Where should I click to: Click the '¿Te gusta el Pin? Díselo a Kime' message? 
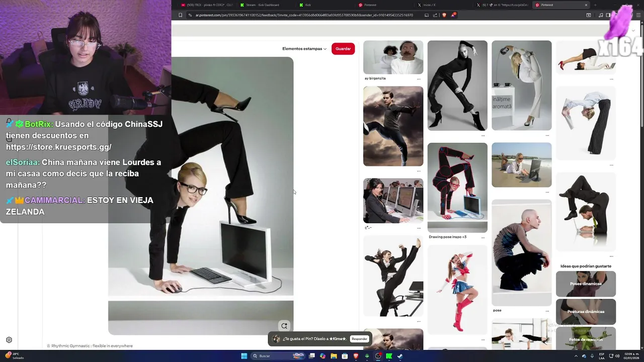(x=315, y=339)
